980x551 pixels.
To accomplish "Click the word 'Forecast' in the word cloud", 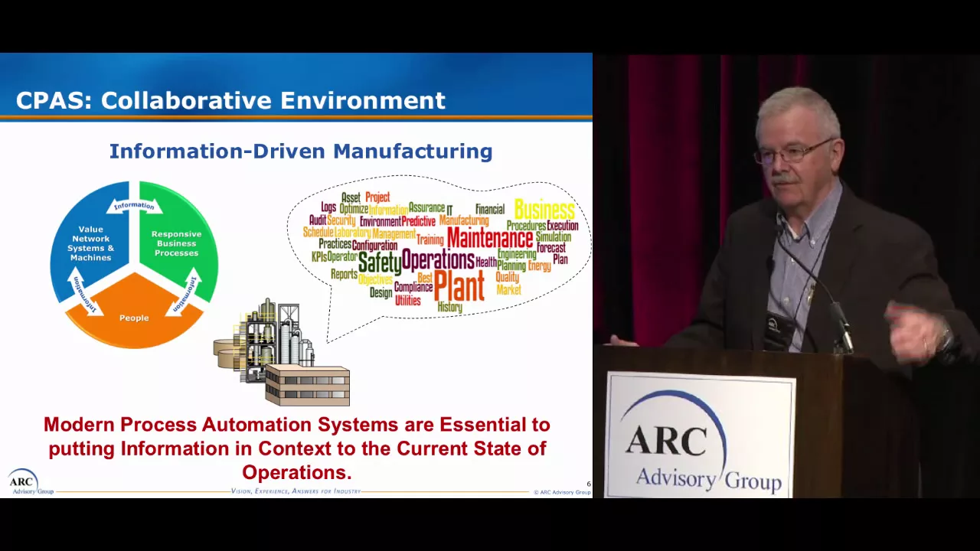I will (551, 247).
